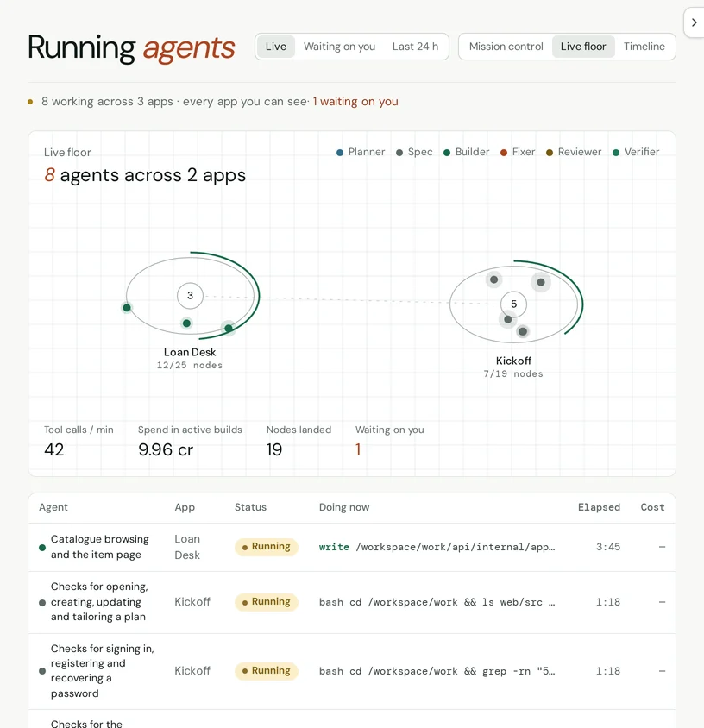Expand the side panel chevron arrow

point(694,22)
